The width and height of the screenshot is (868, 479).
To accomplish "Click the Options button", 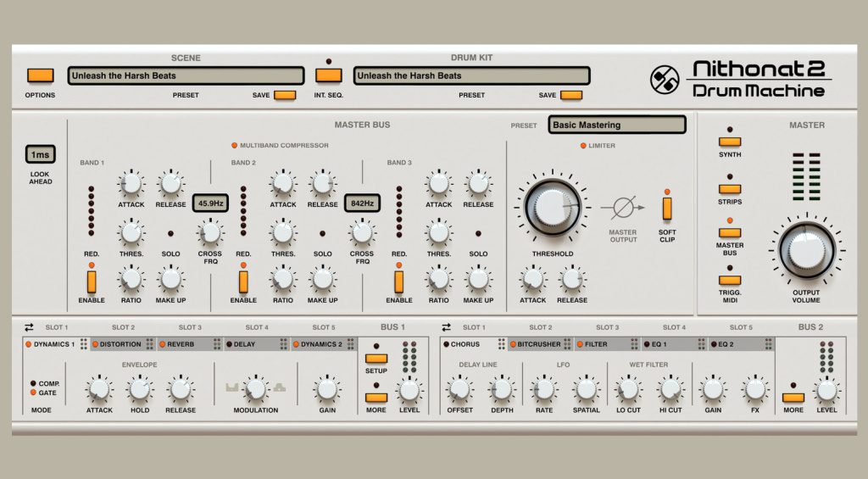I will [41, 75].
